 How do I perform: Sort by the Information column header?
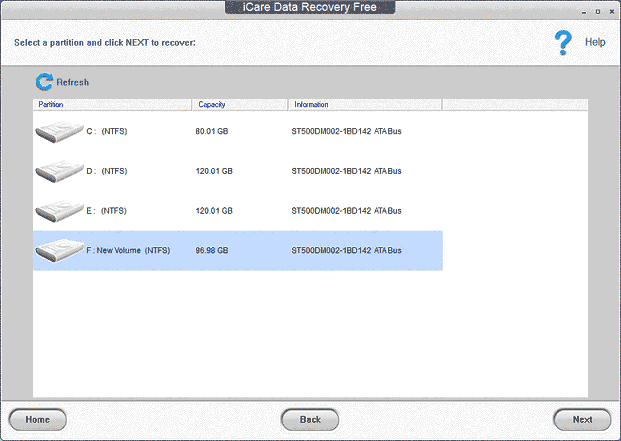(364, 105)
